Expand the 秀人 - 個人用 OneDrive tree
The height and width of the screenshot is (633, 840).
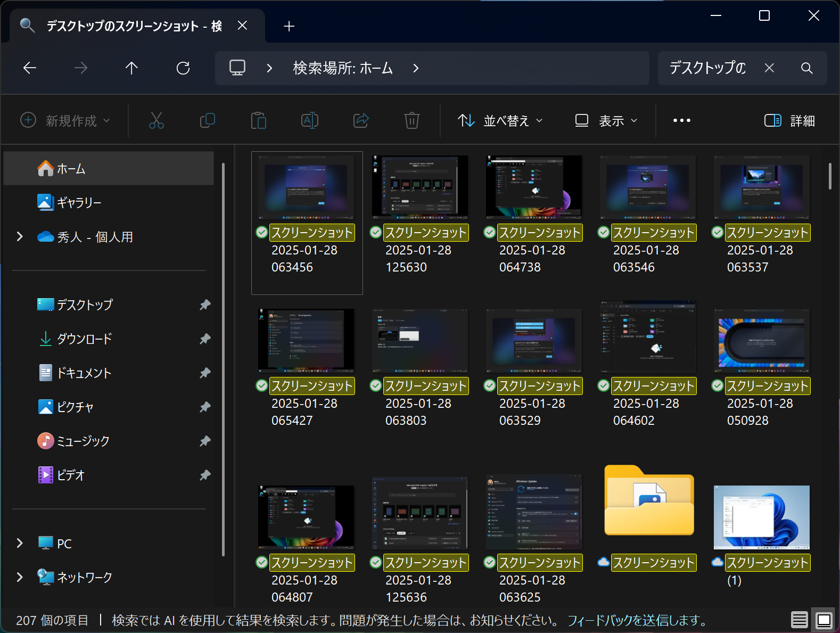click(x=20, y=236)
